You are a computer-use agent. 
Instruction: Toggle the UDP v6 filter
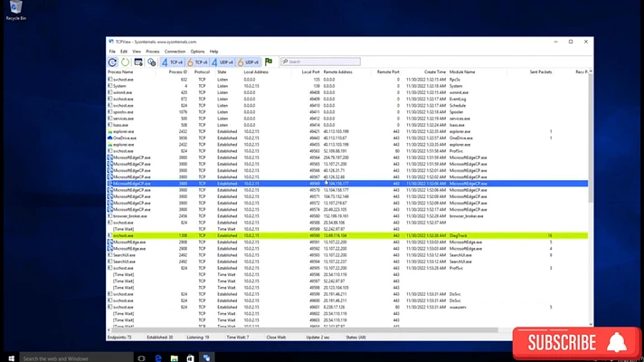248,62
